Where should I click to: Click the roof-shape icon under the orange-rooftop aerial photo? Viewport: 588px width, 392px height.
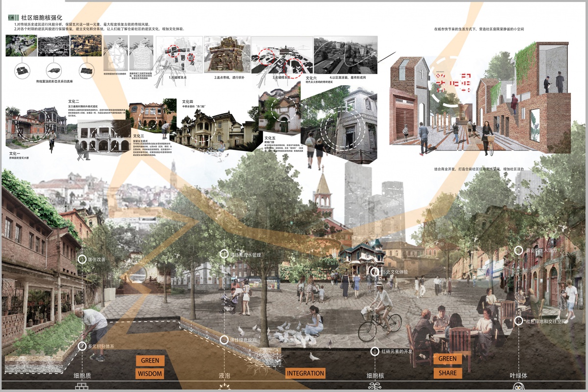(x=87, y=71)
